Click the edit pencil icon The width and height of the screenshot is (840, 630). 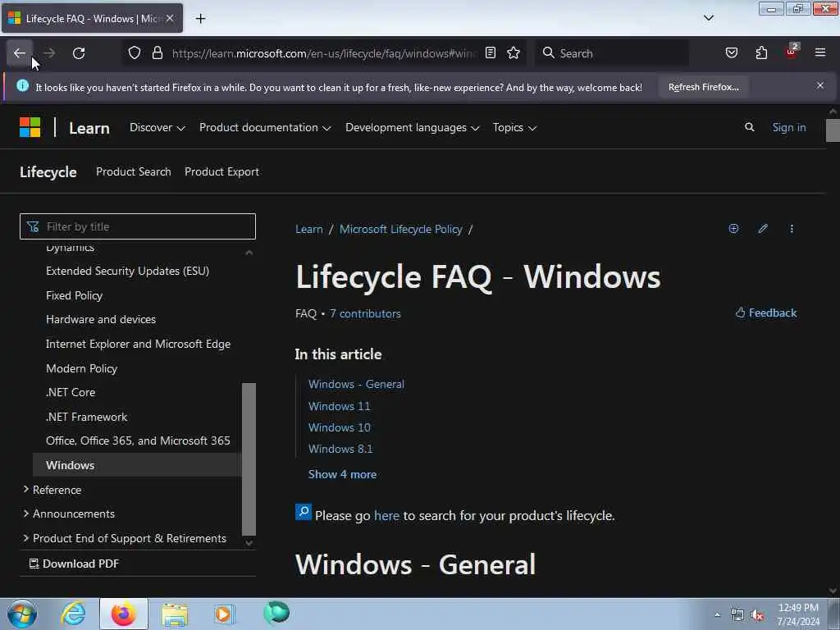click(763, 229)
